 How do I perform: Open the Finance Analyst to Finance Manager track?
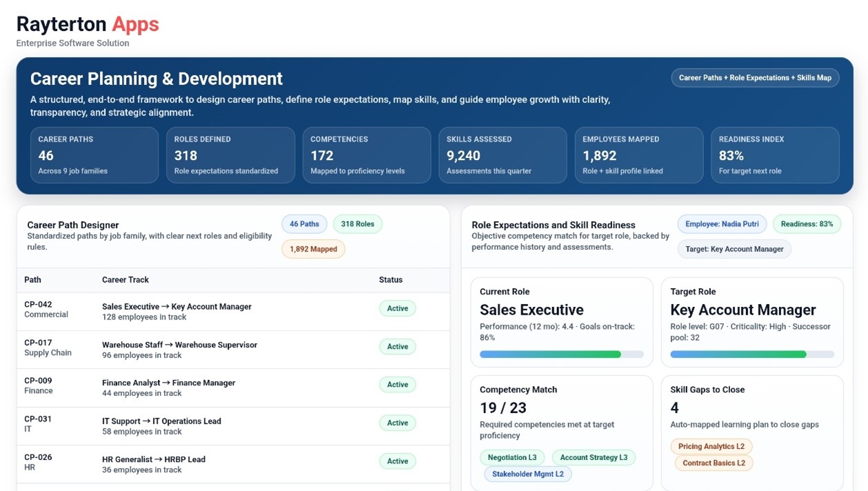168,383
